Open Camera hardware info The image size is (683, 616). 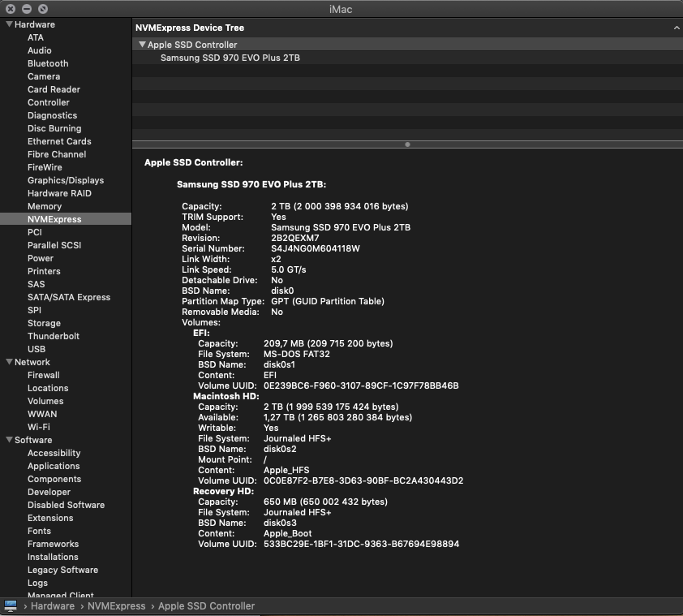tap(44, 76)
